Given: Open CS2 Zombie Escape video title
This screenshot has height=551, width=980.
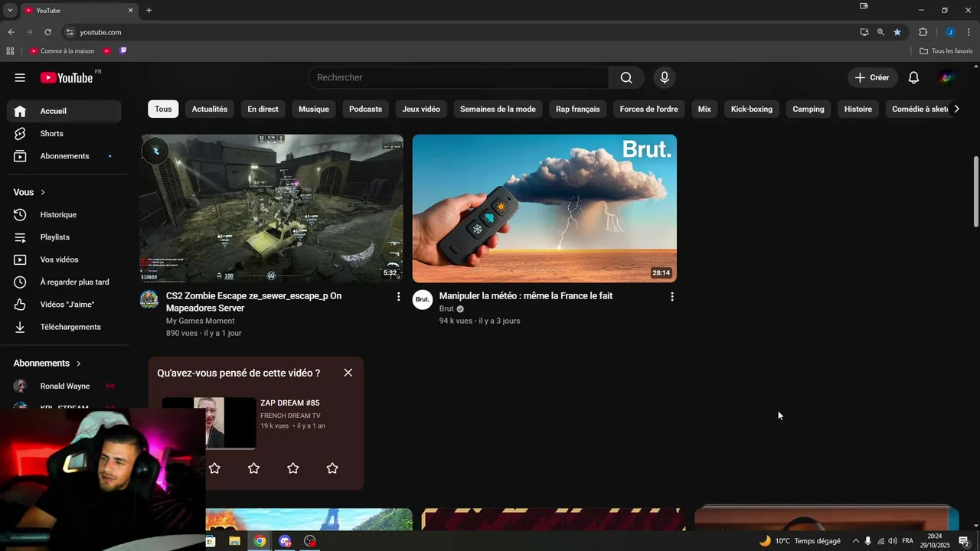Looking at the screenshot, I should click(x=253, y=302).
